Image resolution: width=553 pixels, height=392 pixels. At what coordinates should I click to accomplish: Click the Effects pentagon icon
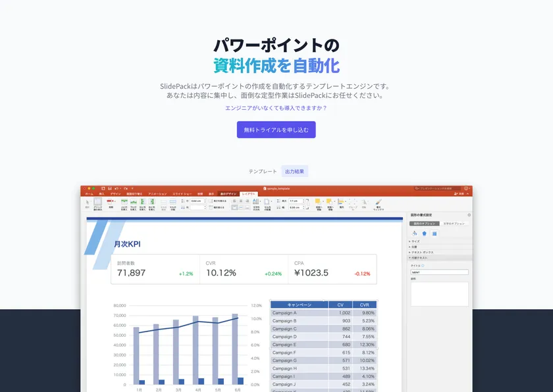[x=424, y=233]
